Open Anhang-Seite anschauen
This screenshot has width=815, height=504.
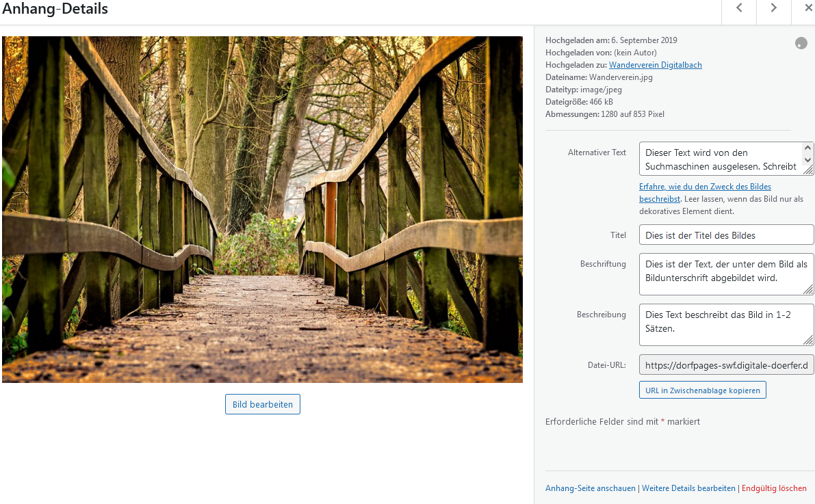coord(590,488)
